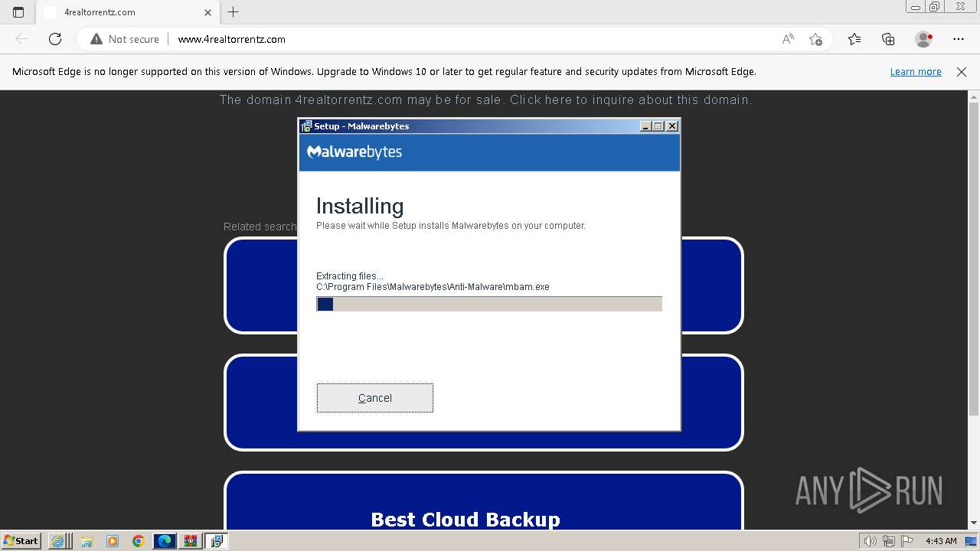The width and height of the screenshot is (980, 551).
Task: Select the 4realtorrentz.com browser tab
Action: tap(126, 12)
